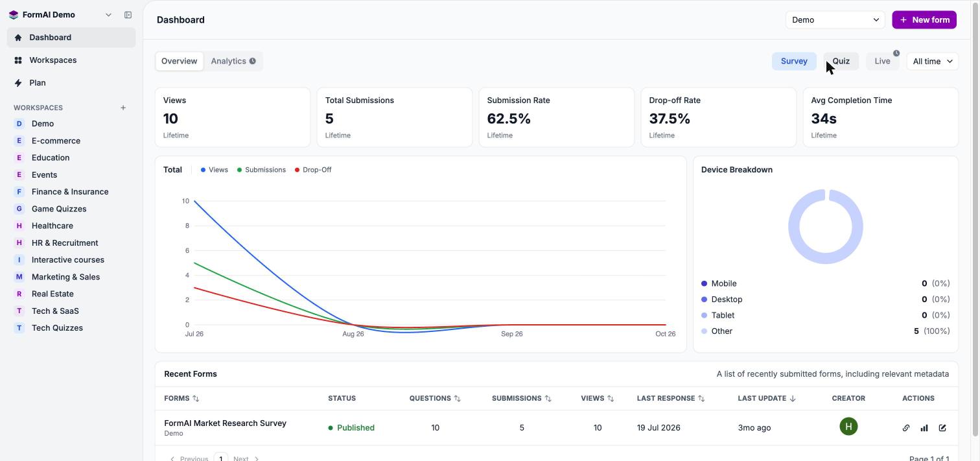Open the All time range dropdown
This screenshot has width=980, height=461.
[932, 61]
